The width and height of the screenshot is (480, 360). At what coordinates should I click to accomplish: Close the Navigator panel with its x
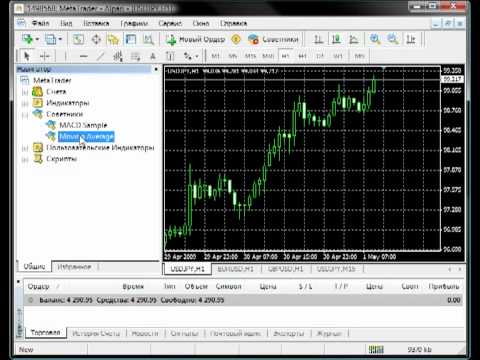pyautogui.click(x=156, y=69)
